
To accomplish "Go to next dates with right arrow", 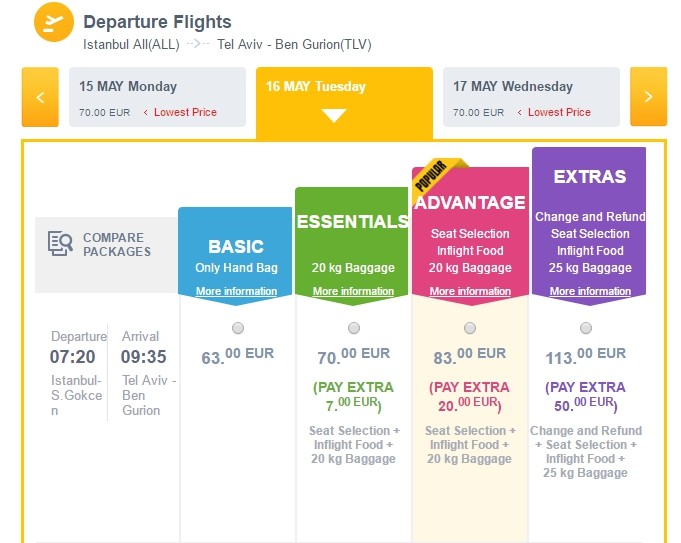I will 648,97.
